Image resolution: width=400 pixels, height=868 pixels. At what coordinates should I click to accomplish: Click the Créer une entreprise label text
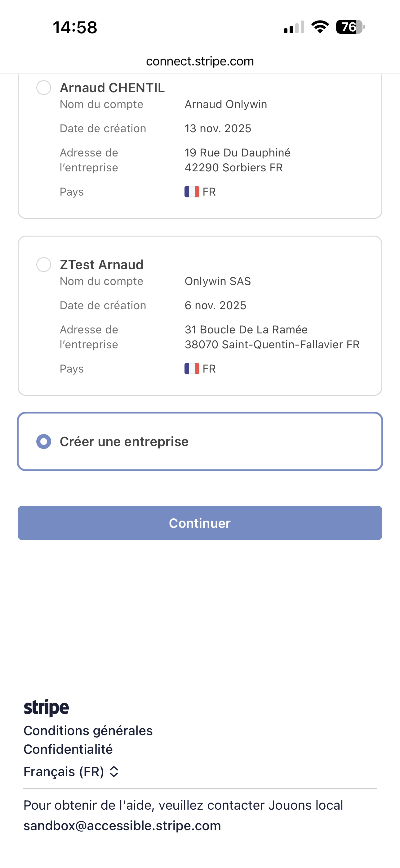[124, 441]
